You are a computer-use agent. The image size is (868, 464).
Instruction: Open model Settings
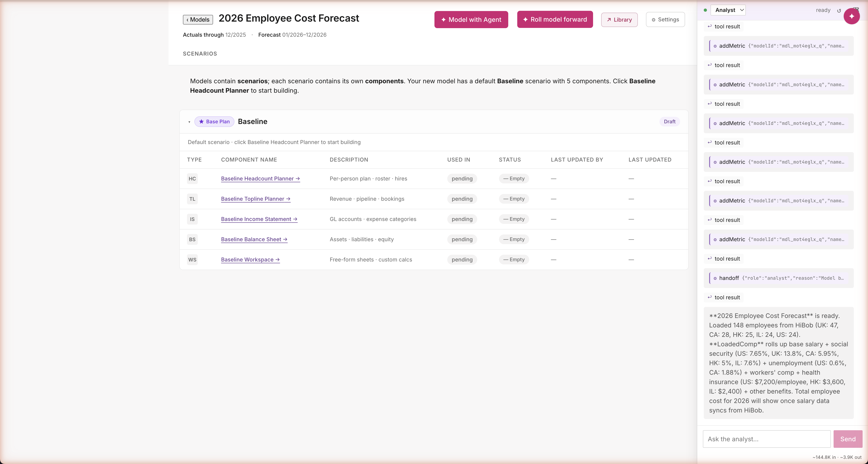665,20
